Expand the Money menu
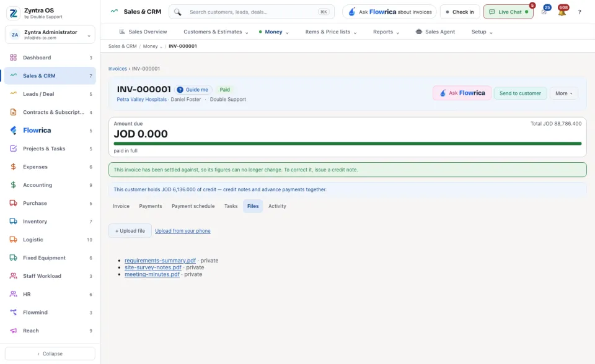 [273, 32]
